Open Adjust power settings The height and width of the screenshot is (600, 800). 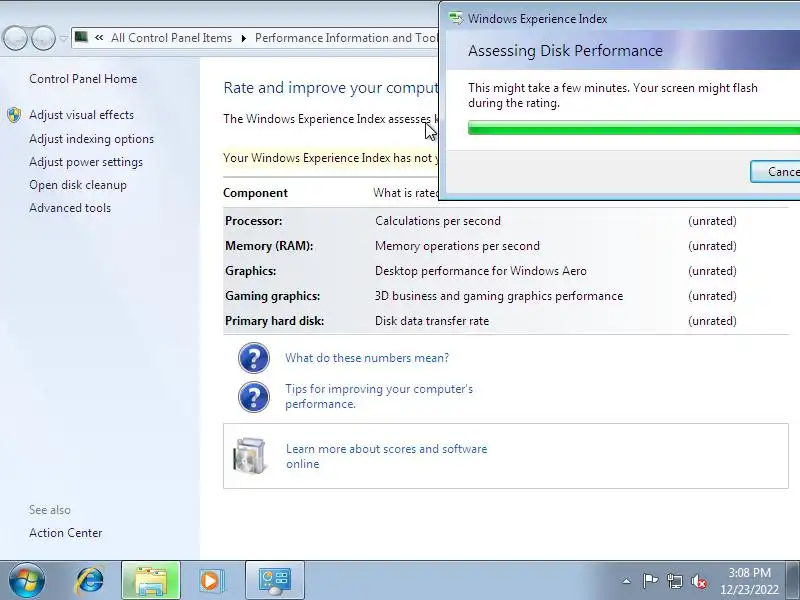(x=86, y=162)
